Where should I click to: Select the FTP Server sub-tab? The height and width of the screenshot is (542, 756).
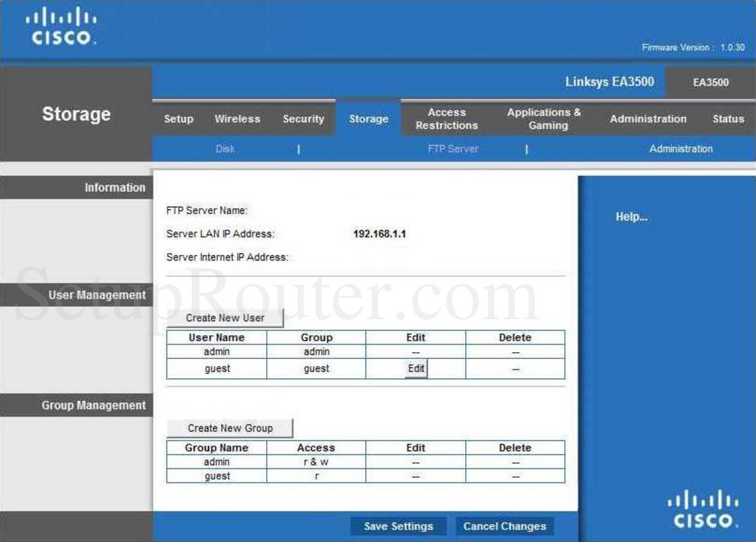pos(453,149)
